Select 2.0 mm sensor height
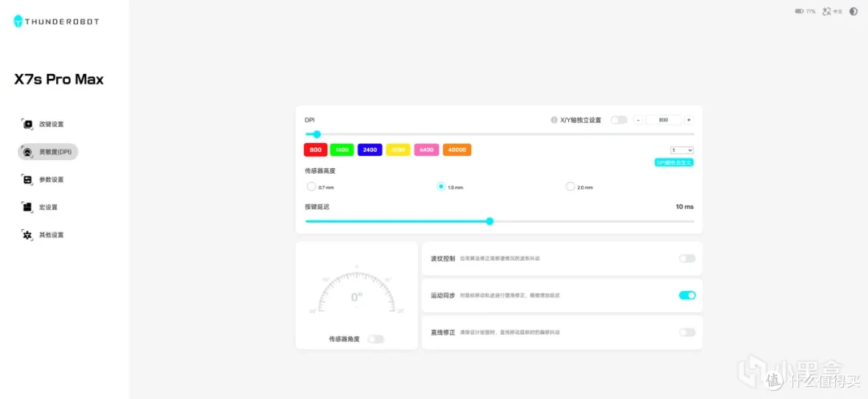This screenshot has height=399, width=868. (x=570, y=187)
